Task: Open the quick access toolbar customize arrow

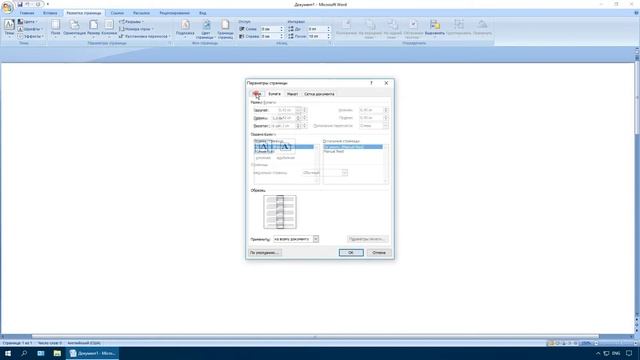Action: click(48, 4)
